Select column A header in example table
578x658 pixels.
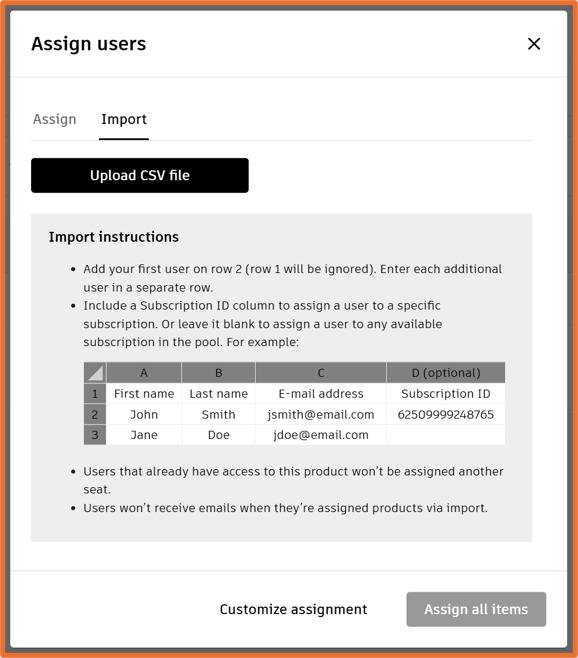(144, 373)
